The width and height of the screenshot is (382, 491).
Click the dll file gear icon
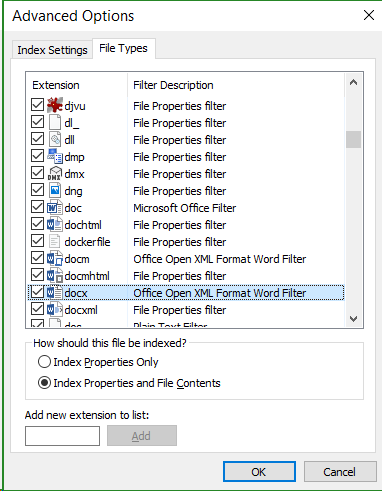(x=55, y=139)
